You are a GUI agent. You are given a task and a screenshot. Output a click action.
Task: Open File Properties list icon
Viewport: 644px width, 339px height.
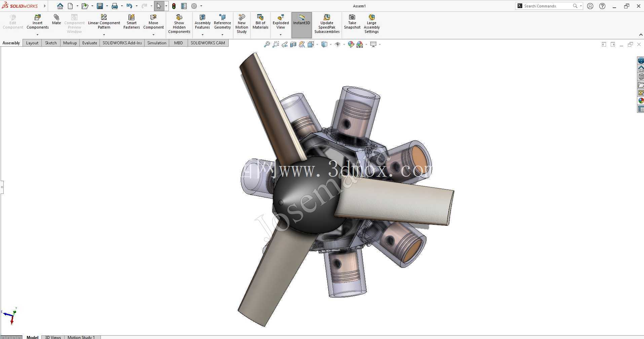(184, 6)
